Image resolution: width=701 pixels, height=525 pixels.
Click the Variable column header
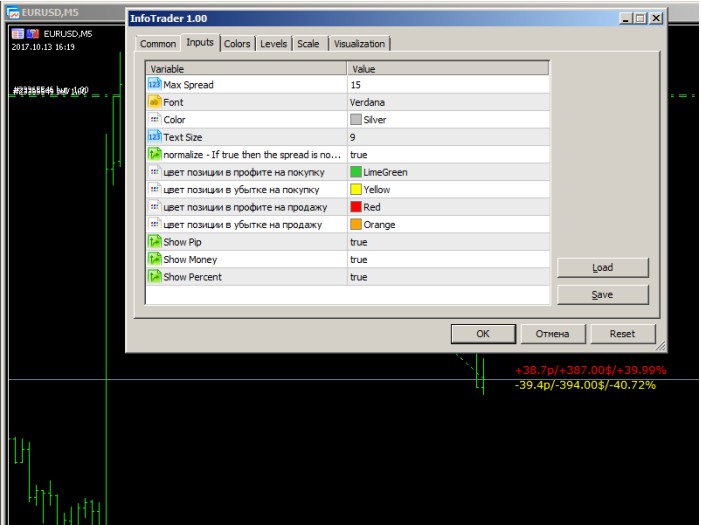246,68
